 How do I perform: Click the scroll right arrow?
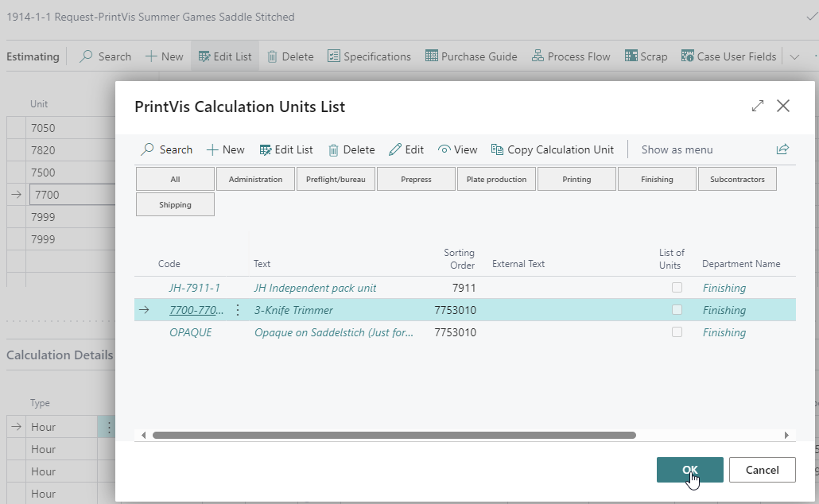(x=786, y=435)
